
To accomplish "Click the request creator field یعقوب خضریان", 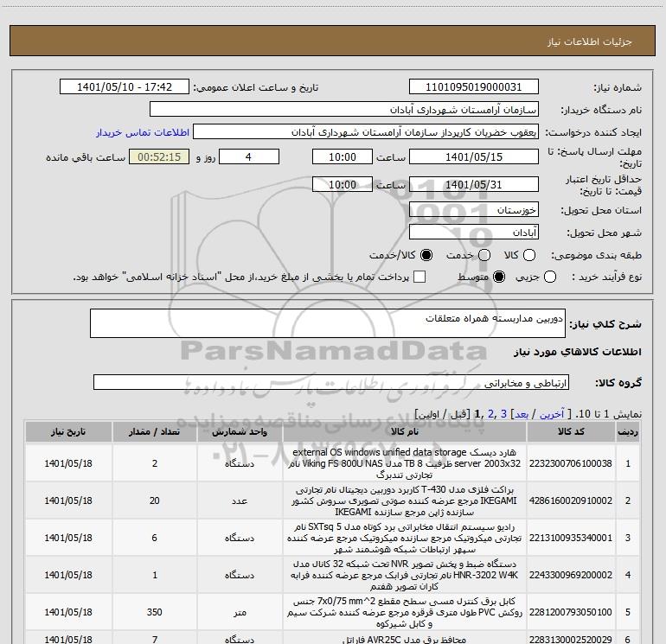I will (366, 131).
